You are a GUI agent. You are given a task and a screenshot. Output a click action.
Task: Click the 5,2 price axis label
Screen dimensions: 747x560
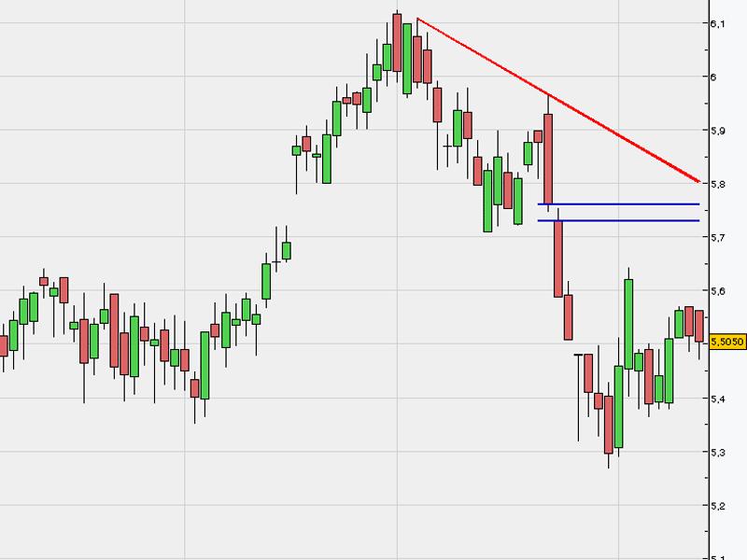(718, 507)
